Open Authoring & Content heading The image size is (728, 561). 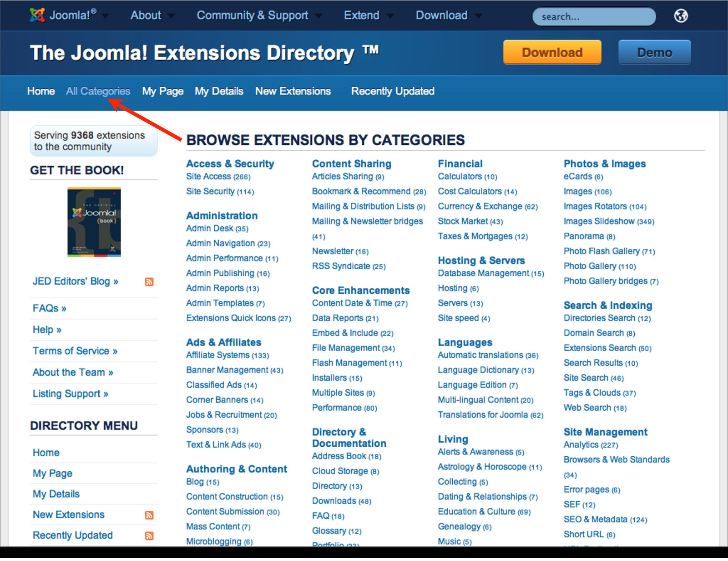[237, 469]
